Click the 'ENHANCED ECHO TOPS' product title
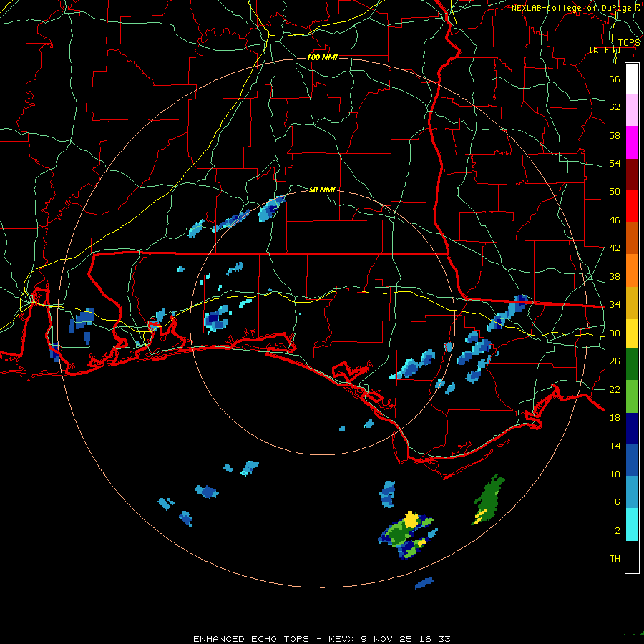This screenshot has height=644, width=644. coord(251,639)
